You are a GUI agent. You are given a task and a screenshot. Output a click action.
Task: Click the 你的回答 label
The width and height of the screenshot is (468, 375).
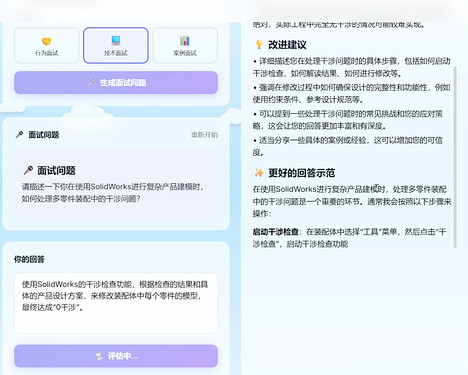[29, 259]
